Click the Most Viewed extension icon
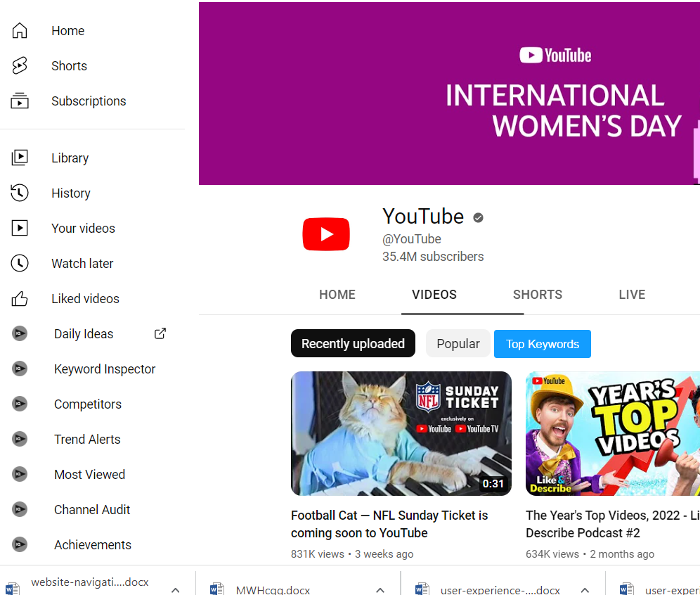700x595 pixels. click(x=20, y=474)
